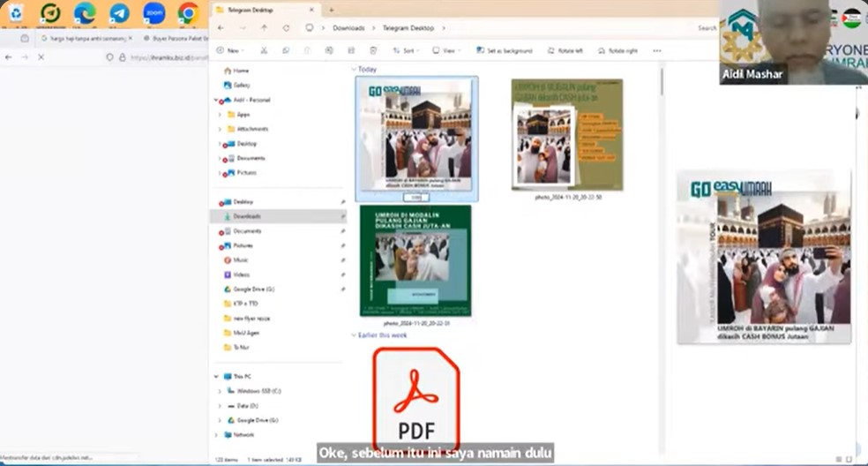This screenshot has height=466, width=868.
Task: Open the Sort dropdown menu
Action: (x=406, y=50)
